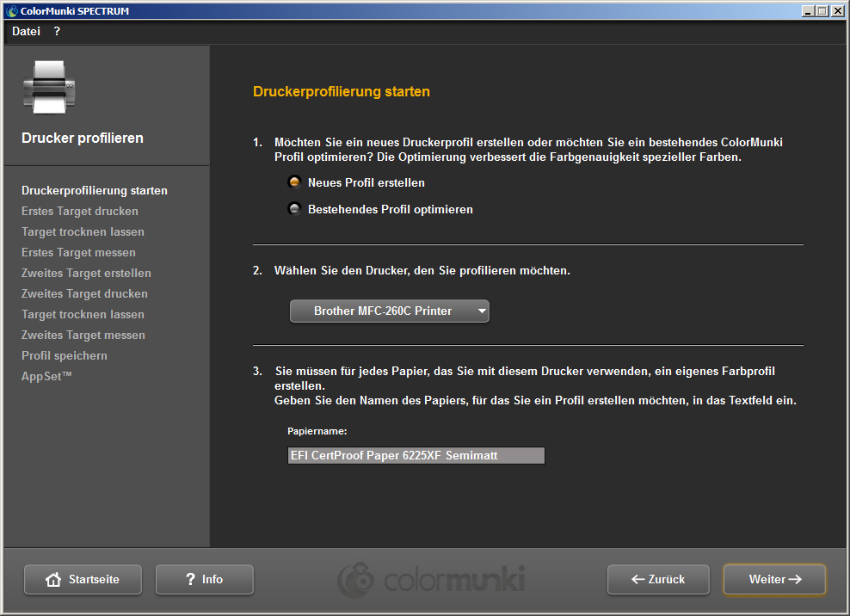Select the Neues Profil erstellen radio button
The width and height of the screenshot is (850, 616).
pyautogui.click(x=294, y=182)
